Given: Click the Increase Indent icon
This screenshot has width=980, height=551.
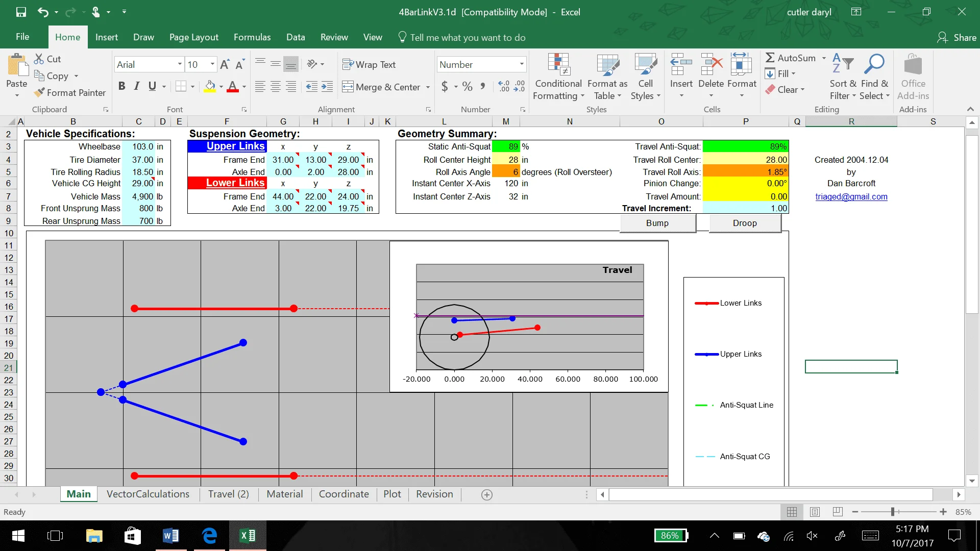Looking at the screenshot, I should [x=327, y=86].
